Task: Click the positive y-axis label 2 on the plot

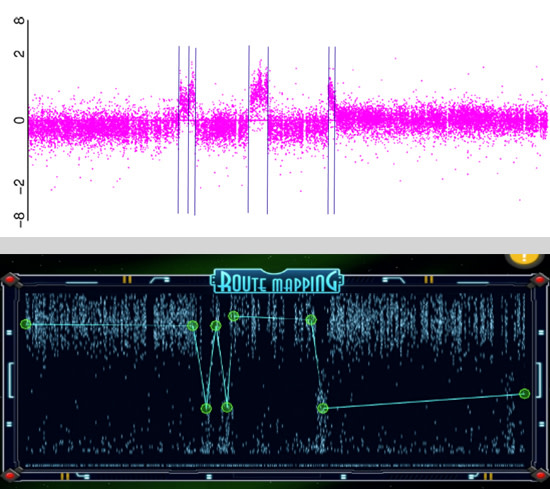Action: (x=19, y=53)
